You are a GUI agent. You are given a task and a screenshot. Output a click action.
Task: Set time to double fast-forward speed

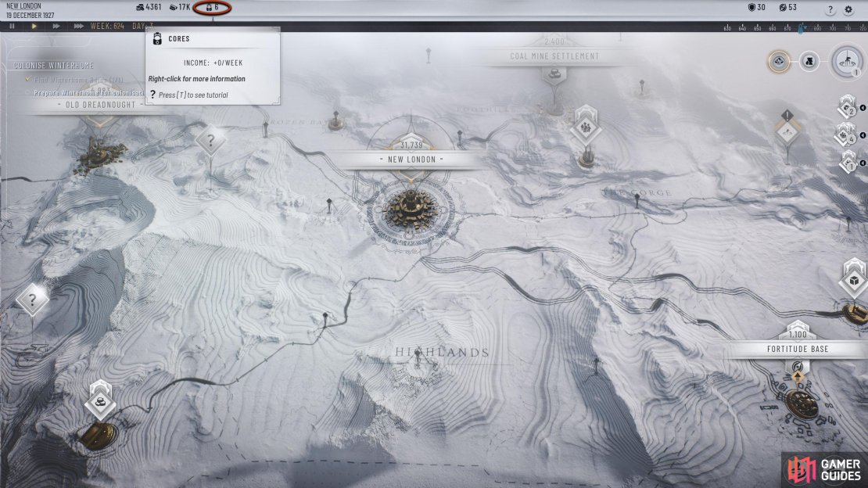56,26
